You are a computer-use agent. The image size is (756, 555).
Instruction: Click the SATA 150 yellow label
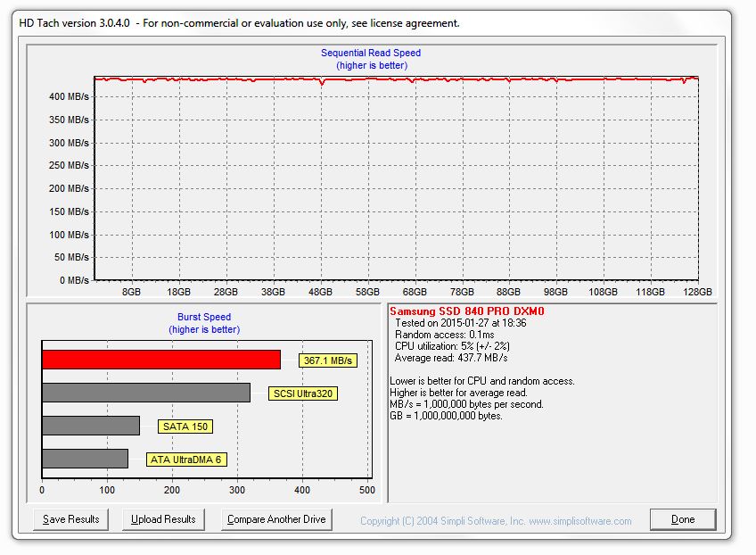pyautogui.click(x=185, y=427)
